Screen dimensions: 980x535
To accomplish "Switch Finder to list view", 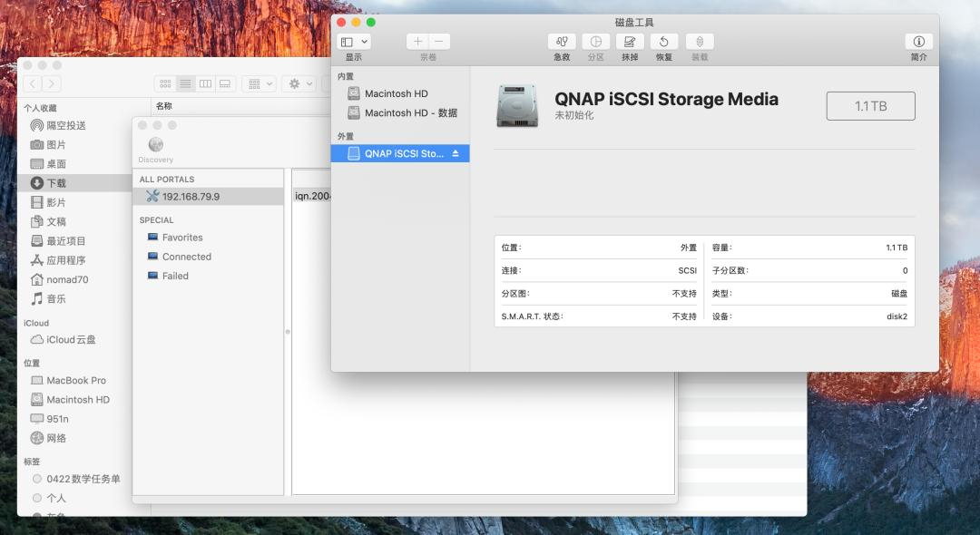I will 185,83.
